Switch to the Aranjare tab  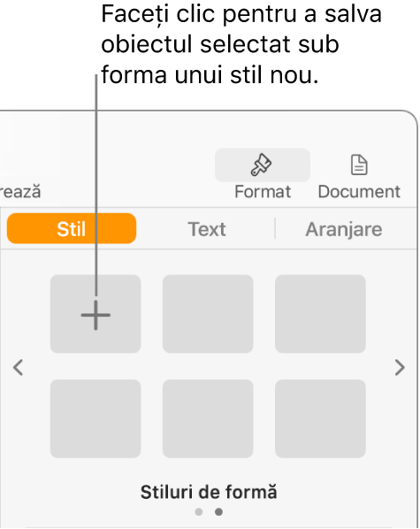(x=344, y=229)
